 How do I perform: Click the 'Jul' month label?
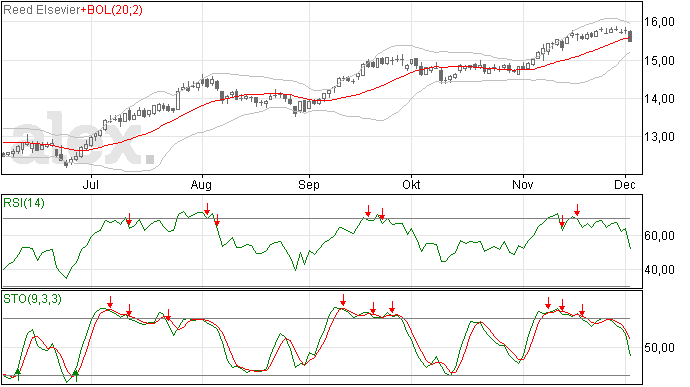[90, 184]
